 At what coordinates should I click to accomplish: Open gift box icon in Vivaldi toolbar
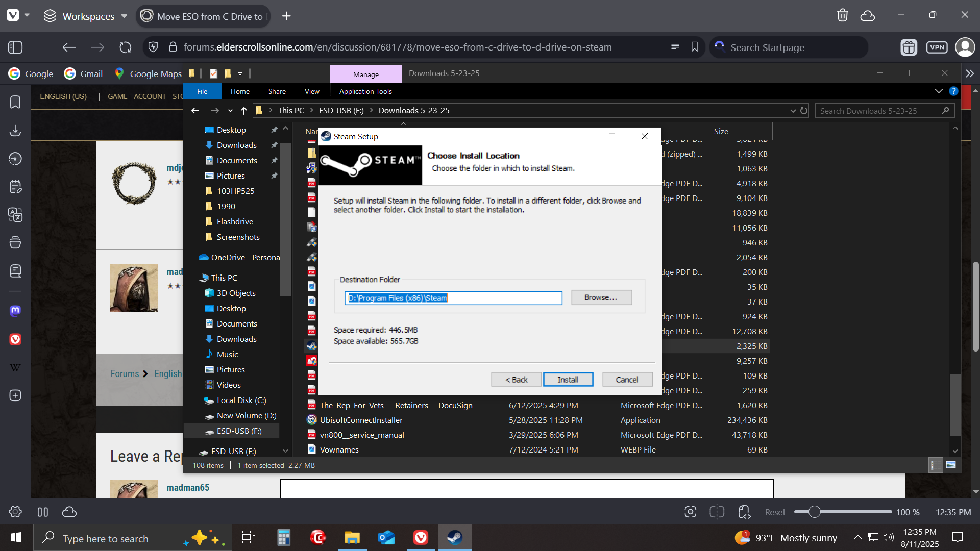909,47
